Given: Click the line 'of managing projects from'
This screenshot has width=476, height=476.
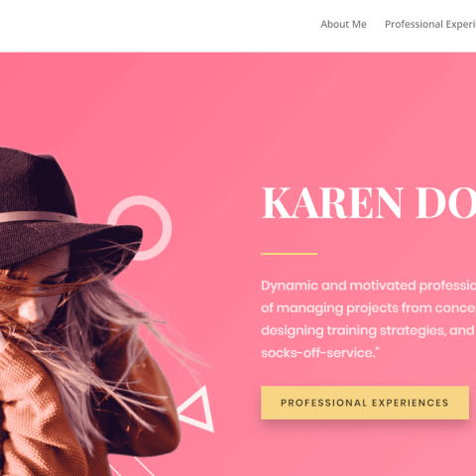Looking at the screenshot, I should [x=368, y=308].
